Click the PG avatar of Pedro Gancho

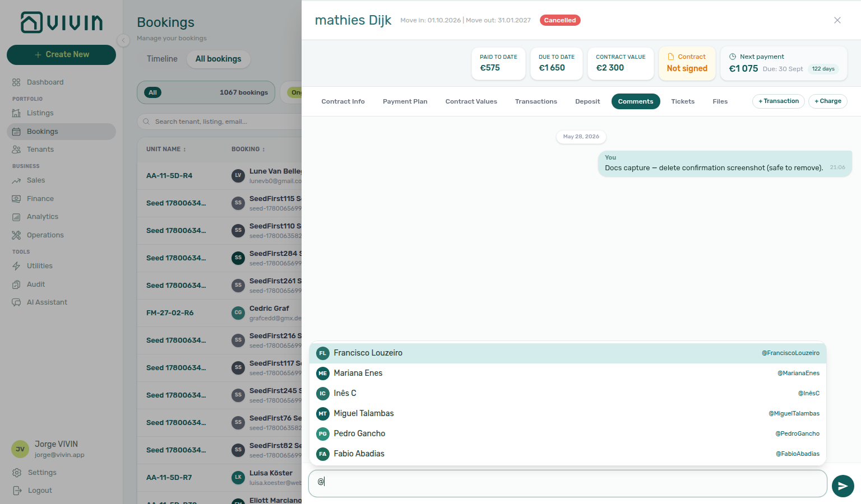click(323, 434)
